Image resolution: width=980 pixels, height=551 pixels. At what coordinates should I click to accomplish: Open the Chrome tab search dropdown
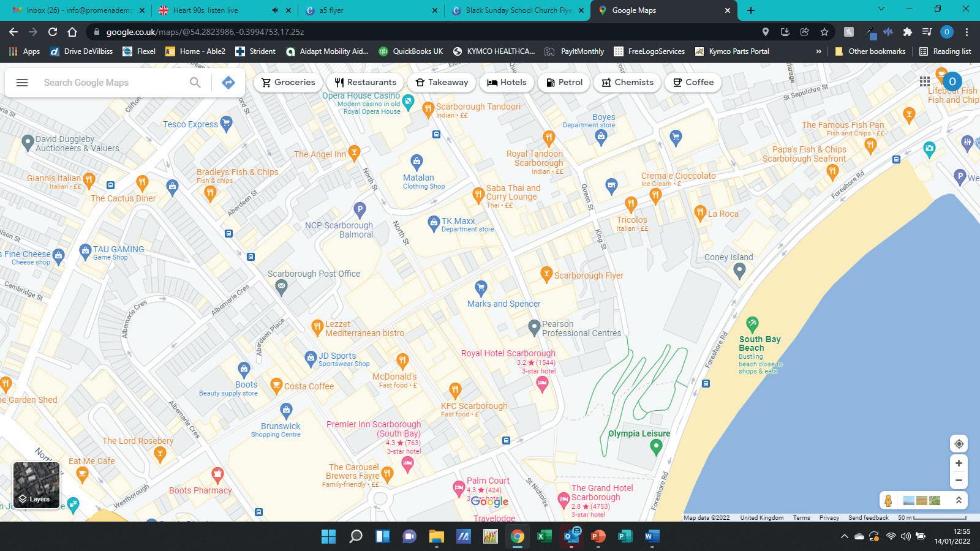[881, 10]
